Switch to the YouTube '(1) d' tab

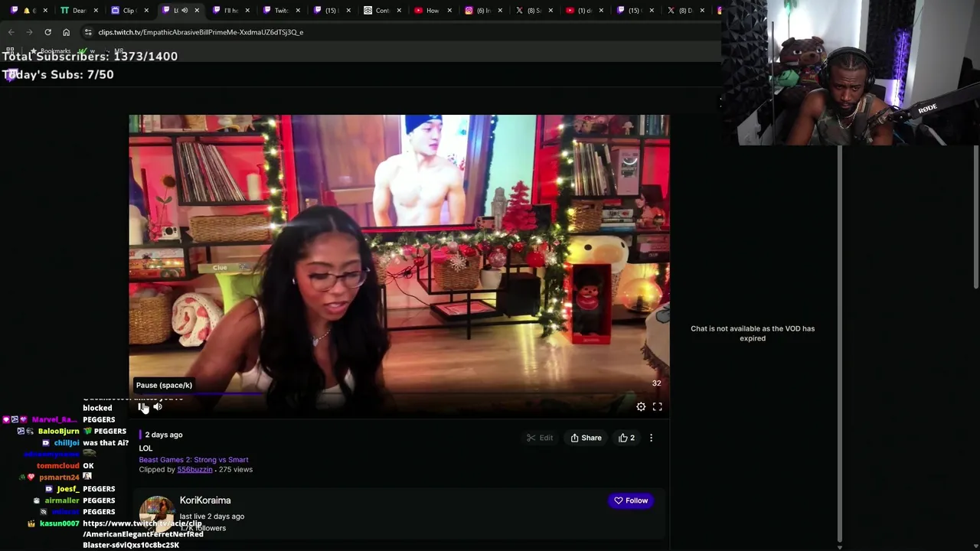[583, 10]
